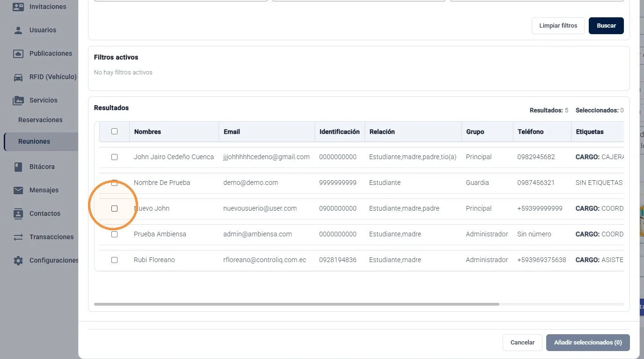The height and width of the screenshot is (359, 644).
Task: Click the Publicaciones icon in sidebar
Action: point(18,54)
